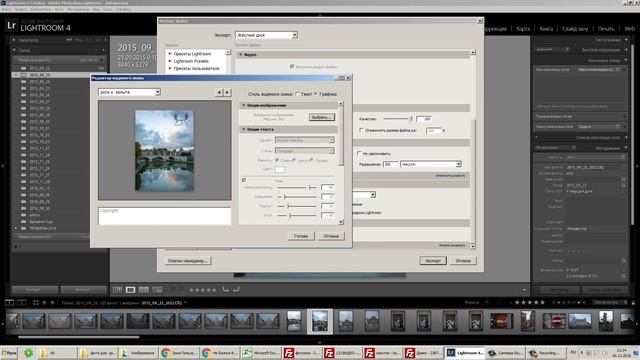Enable the shadow checkbox in watermark editor
The height and width of the screenshot is (360, 640).
click(x=244, y=180)
